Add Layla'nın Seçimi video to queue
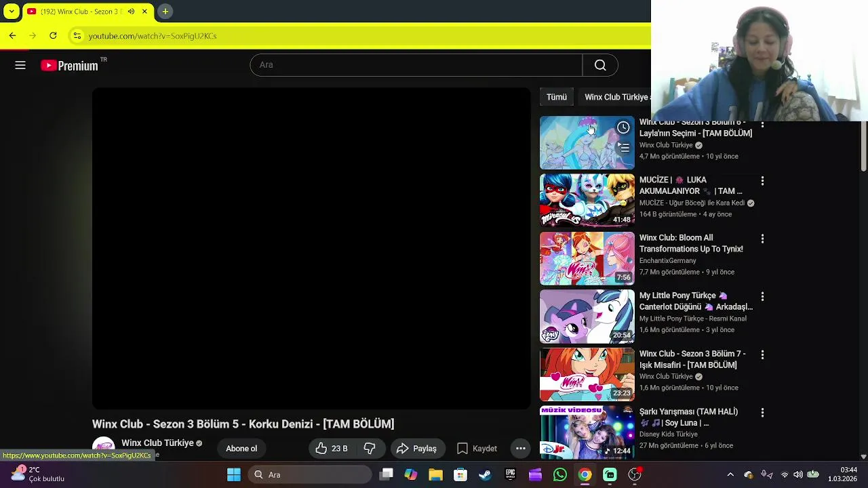868x488 pixels. (623, 147)
